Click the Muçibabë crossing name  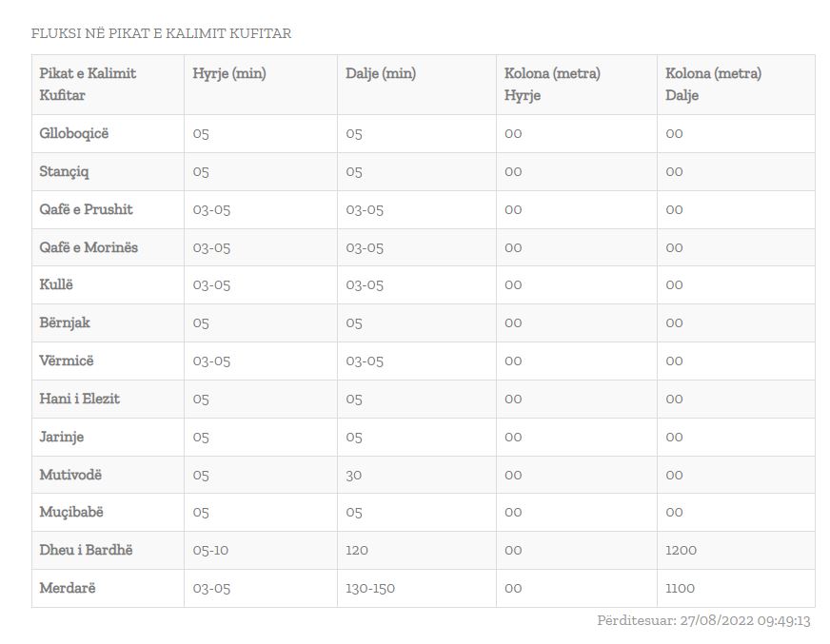point(71,512)
